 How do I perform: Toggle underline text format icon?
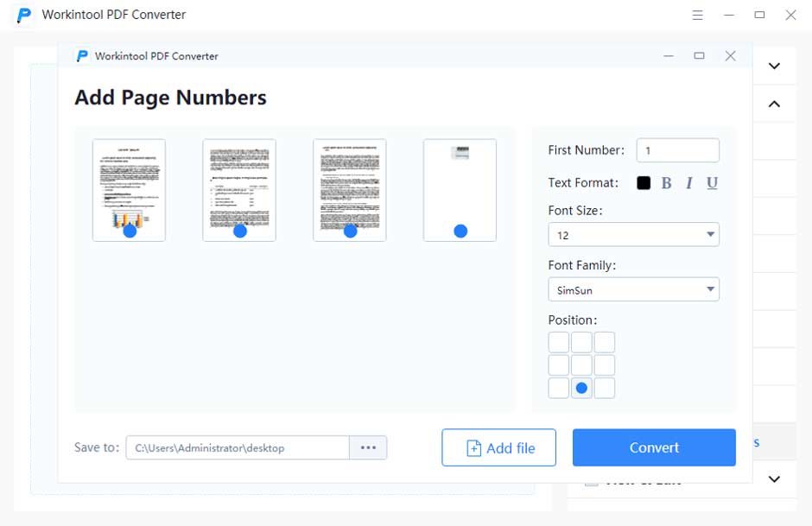(712, 183)
